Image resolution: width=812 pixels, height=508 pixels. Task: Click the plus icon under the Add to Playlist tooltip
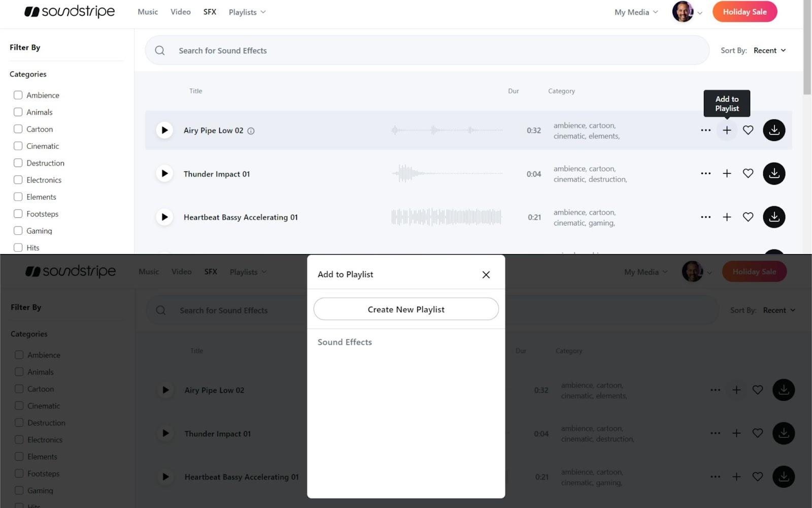pos(727,130)
